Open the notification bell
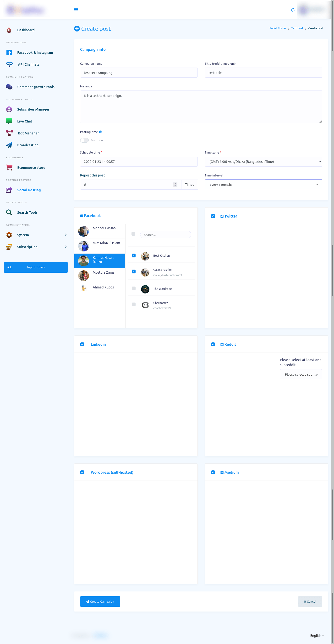The width and height of the screenshot is (334, 644). click(x=292, y=10)
